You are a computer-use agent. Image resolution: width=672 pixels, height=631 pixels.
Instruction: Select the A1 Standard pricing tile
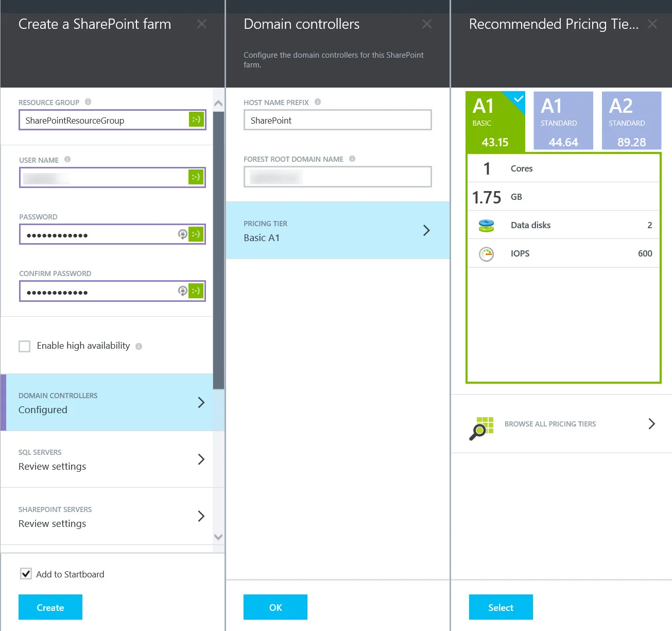point(563,120)
